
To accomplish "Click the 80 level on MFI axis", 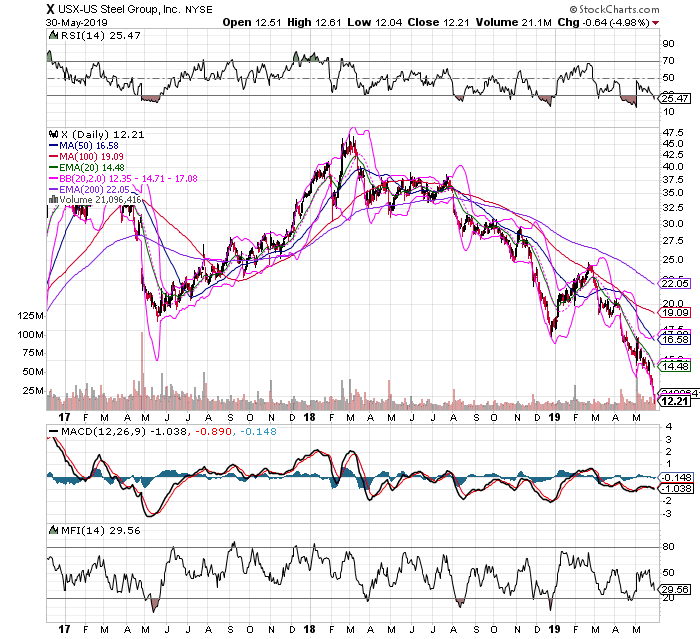I will click(668, 547).
